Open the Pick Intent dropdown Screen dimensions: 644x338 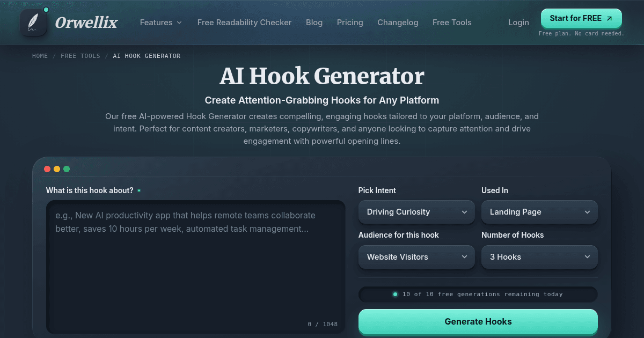pyautogui.click(x=416, y=212)
